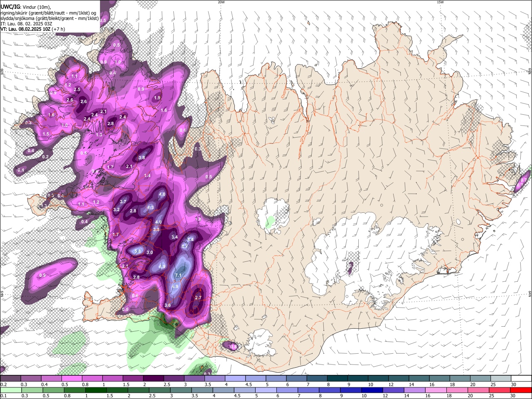532x399 pixels.
Task: Select the 3.4 value label
Action: [175, 237]
